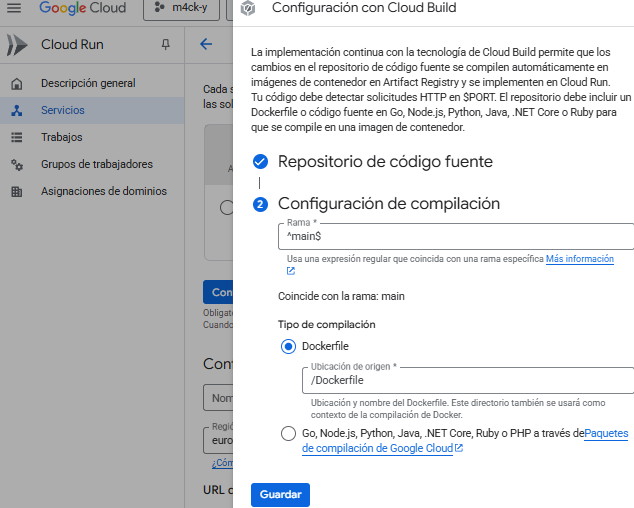The height and width of the screenshot is (508, 634).
Task: Click the Cloud Run title text
Action: click(72, 44)
